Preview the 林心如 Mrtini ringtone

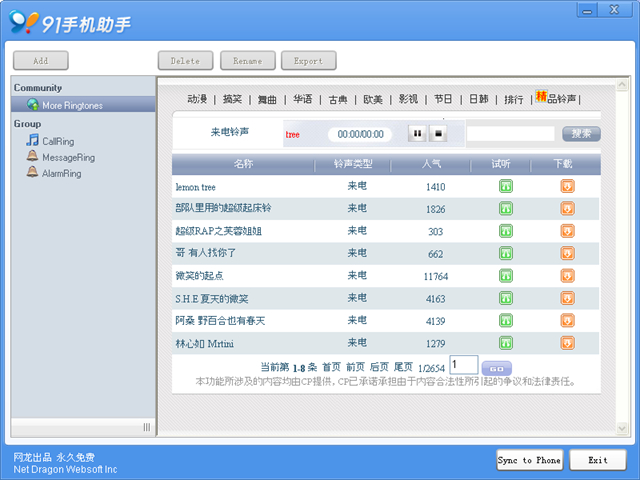(506, 343)
